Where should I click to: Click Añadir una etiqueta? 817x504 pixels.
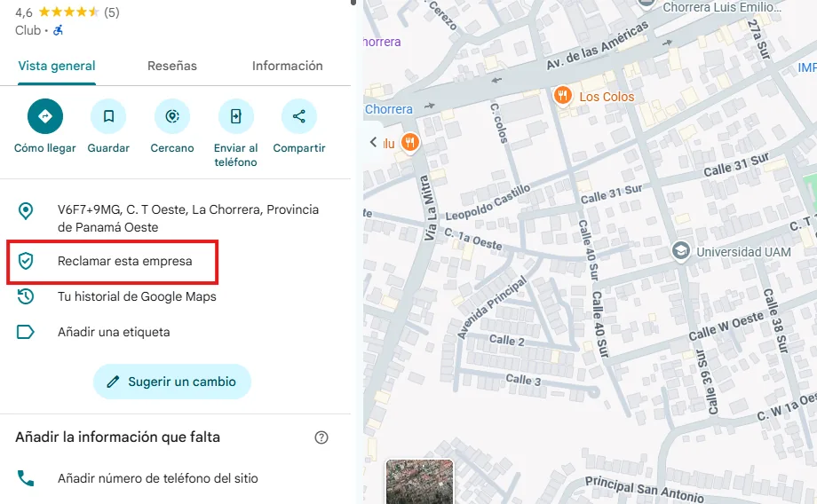click(114, 332)
